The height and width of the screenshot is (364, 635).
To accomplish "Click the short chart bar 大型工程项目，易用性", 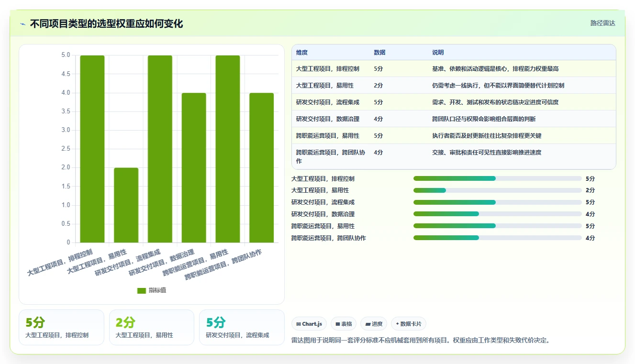I will pyautogui.click(x=126, y=205).
